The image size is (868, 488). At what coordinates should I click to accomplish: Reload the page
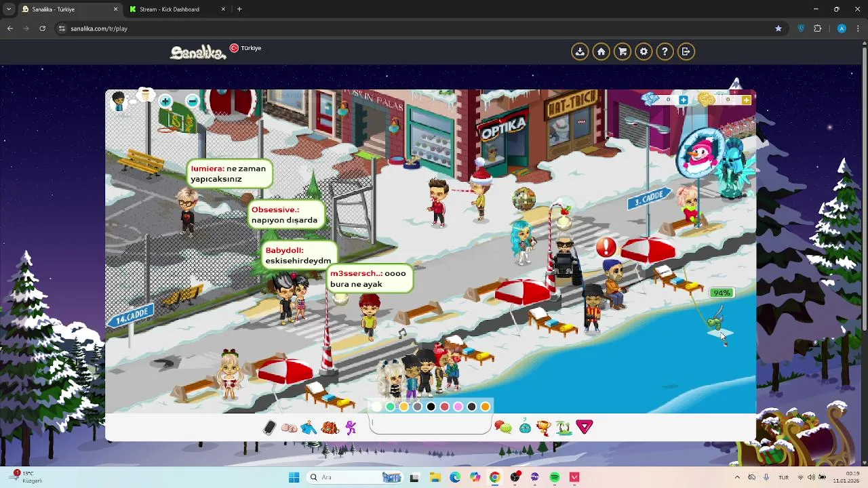[x=43, y=28]
